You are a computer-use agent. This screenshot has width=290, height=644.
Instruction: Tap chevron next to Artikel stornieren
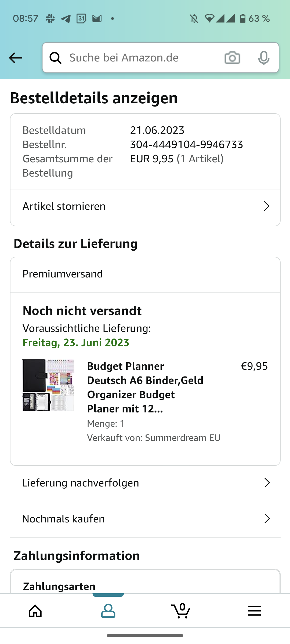(266, 206)
